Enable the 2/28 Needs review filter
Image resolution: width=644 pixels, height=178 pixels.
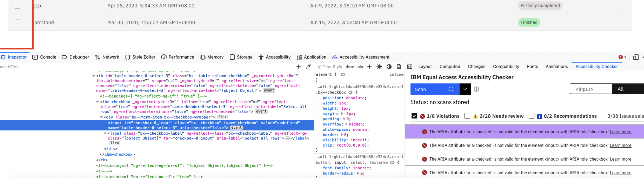tap(467, 116)
